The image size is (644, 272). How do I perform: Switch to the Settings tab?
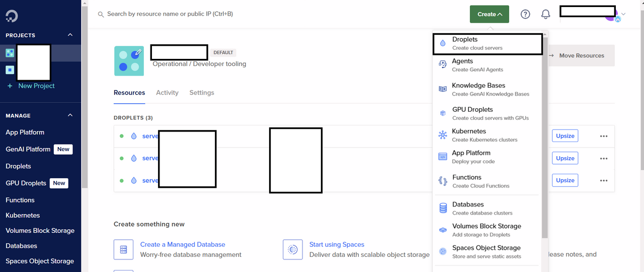click(x=202, y=93)
